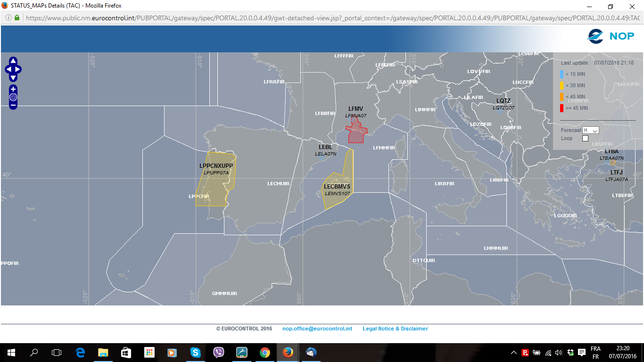Click the LECMUIR region label

278,183
